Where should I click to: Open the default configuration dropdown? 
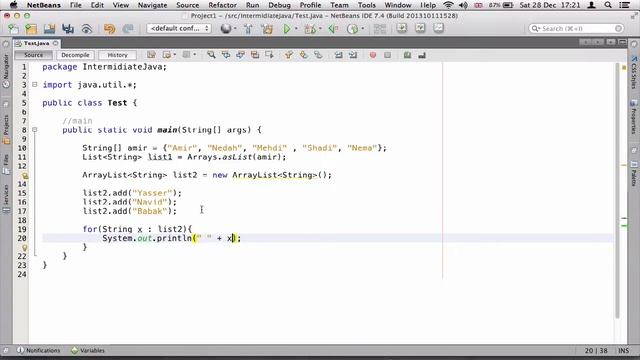[178, 29]
